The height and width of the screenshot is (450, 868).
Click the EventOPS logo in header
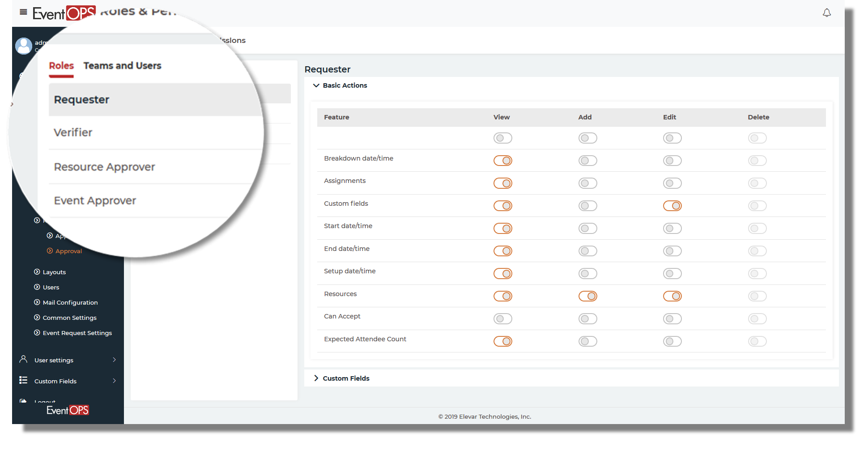64,13
